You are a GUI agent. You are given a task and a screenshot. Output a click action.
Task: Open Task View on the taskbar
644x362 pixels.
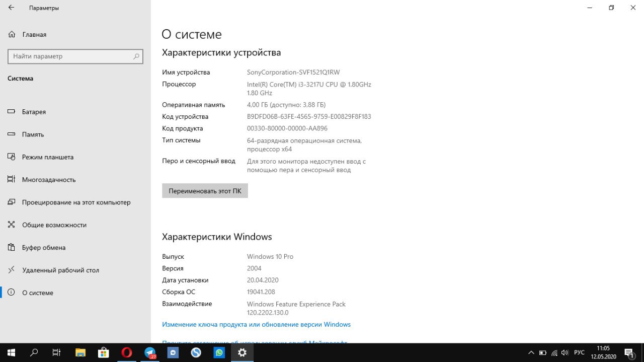coord(57,352)
